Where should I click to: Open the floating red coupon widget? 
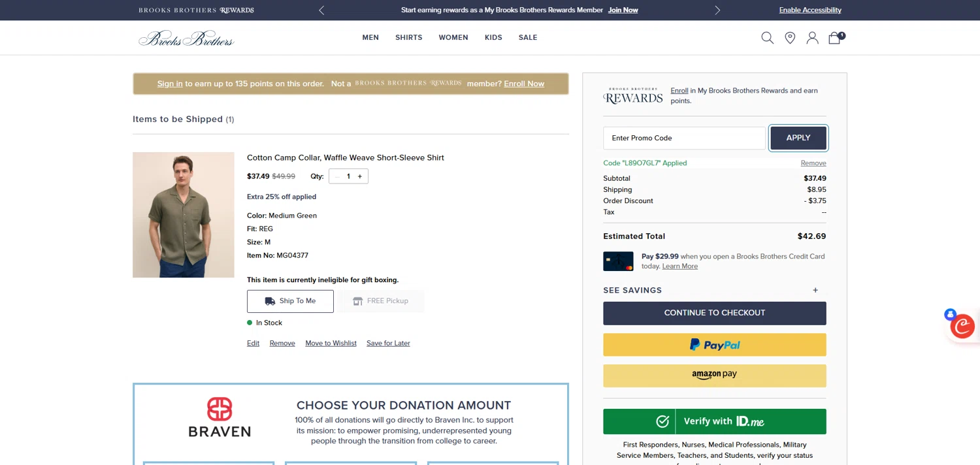point(962,326)
